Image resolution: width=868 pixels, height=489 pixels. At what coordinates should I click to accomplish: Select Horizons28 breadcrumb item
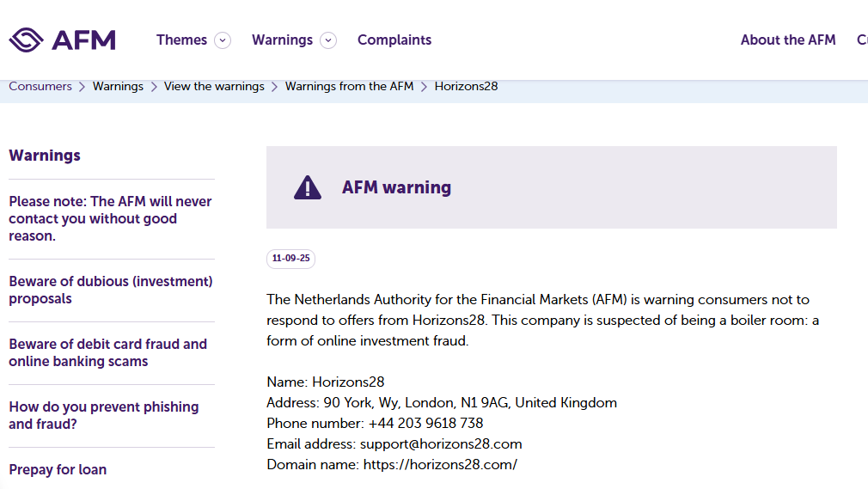(466, 87)
